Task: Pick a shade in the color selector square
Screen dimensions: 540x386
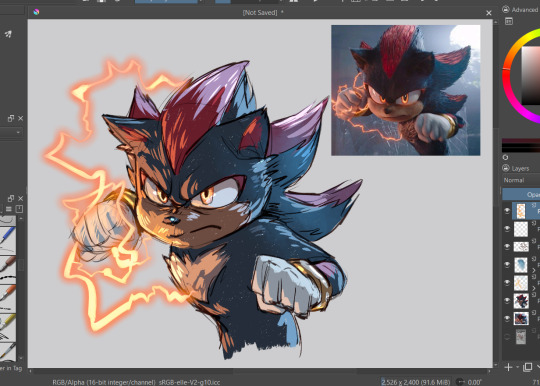Action: pos(531,75)
